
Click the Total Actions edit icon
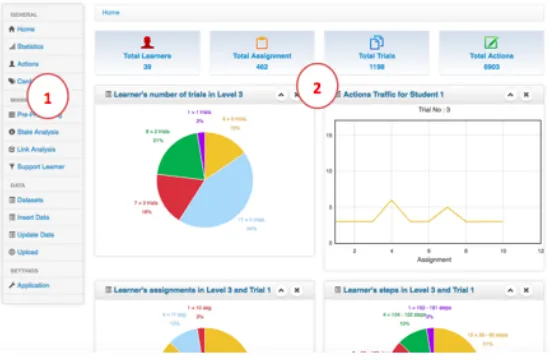pos(491,42)
